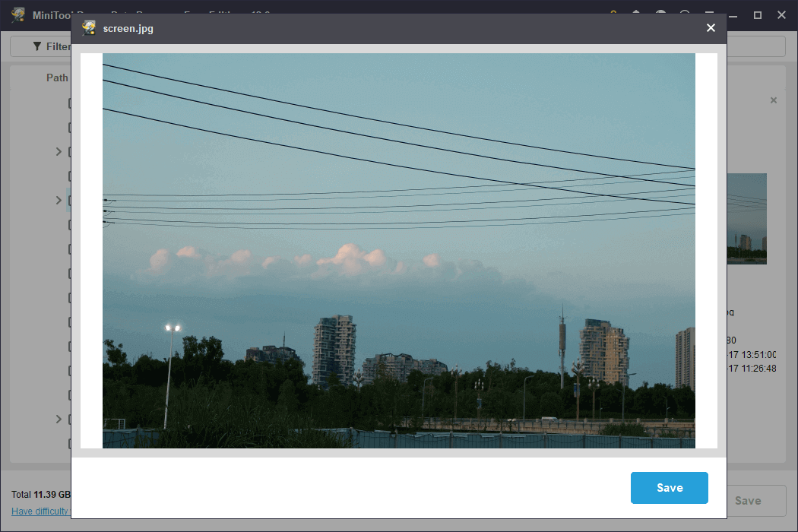
Task: Click the MiniTool logo in the title bar
Action: point(17,14)
